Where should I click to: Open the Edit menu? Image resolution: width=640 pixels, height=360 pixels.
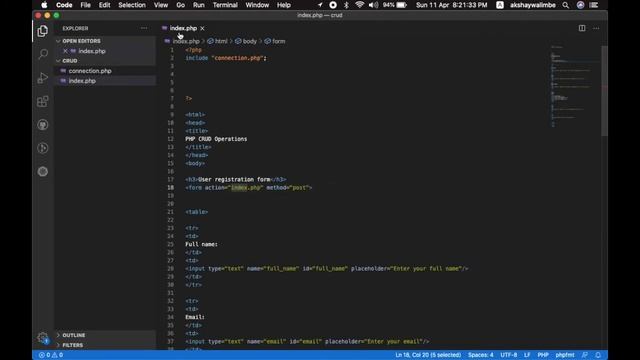pyautogui.click(x=104, y=5)
